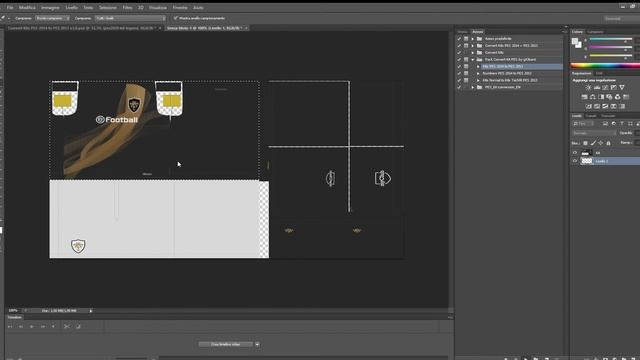Click lock all padlock icon in Layers
The image size is (640, 360).
coord(608,143)
